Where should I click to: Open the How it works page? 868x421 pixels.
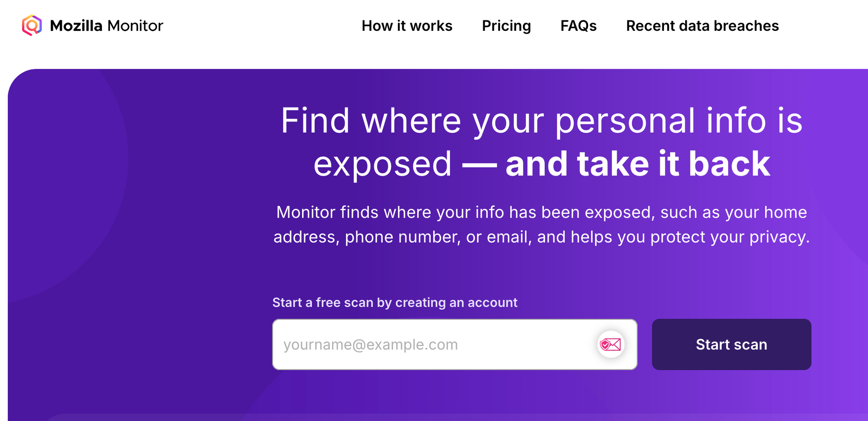click(x=407, y=26)
